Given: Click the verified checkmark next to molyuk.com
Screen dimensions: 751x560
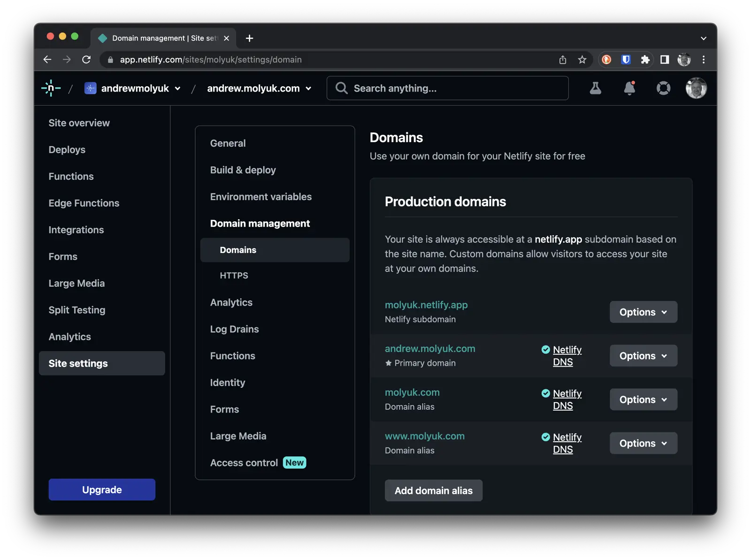Looking at the screenshot, I should click(x=545, y=393).
